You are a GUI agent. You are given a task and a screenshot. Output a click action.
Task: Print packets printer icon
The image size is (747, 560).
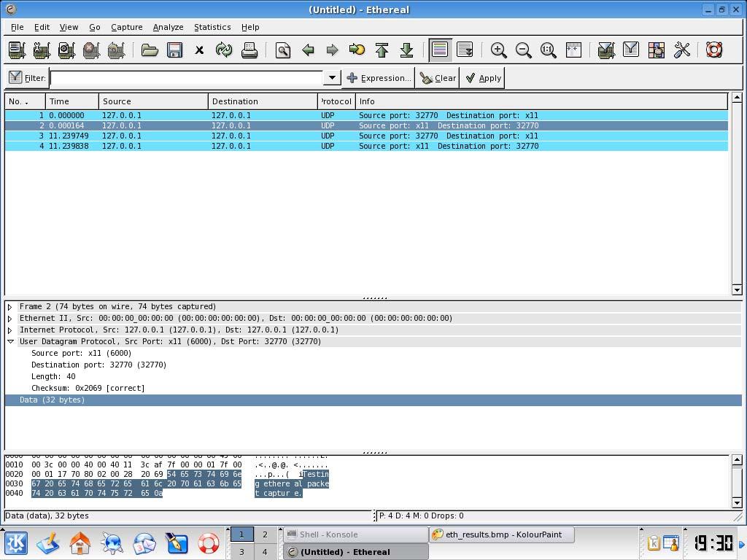click(249, 50)
